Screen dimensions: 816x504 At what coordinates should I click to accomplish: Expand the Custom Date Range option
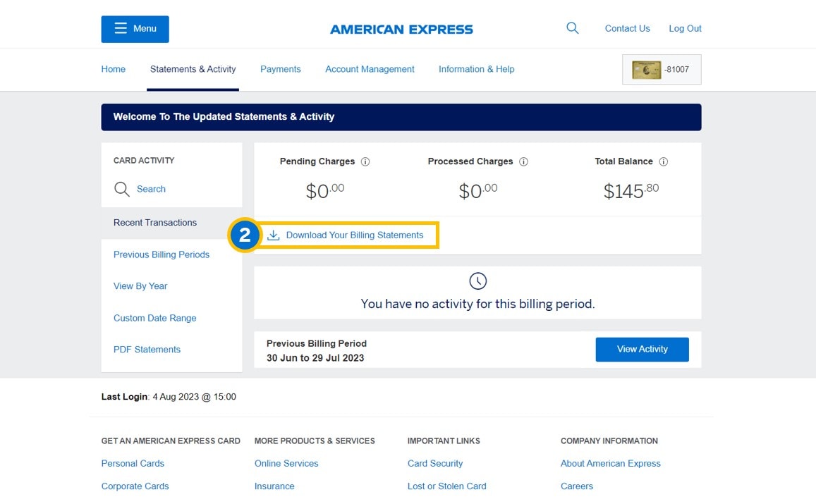[x=154, y=318]
